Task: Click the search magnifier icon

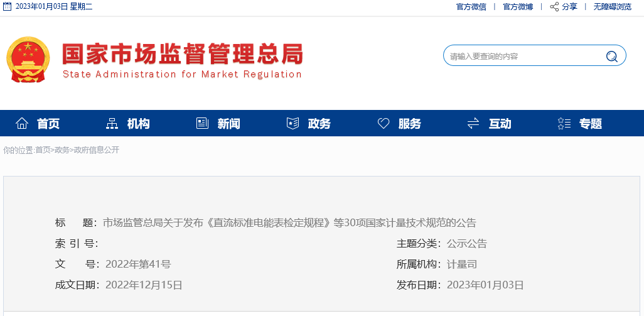Action: click(x=611, y=56)
